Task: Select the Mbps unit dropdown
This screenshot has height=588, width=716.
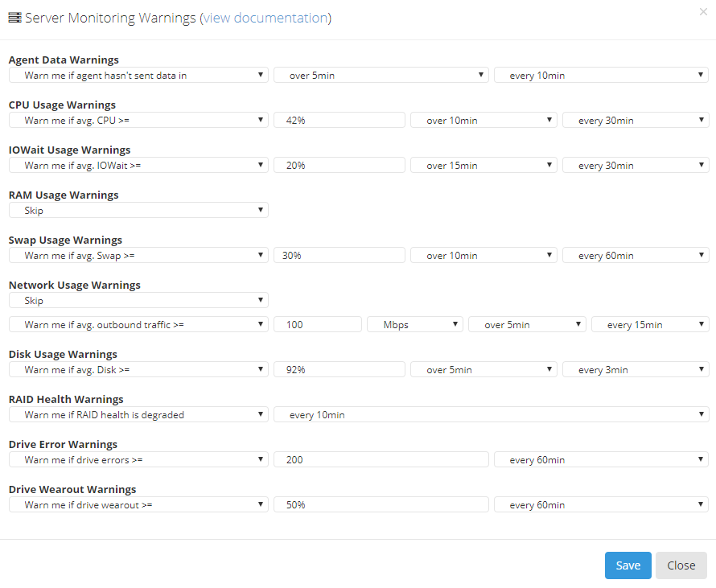Action: [x=415, y=325]
